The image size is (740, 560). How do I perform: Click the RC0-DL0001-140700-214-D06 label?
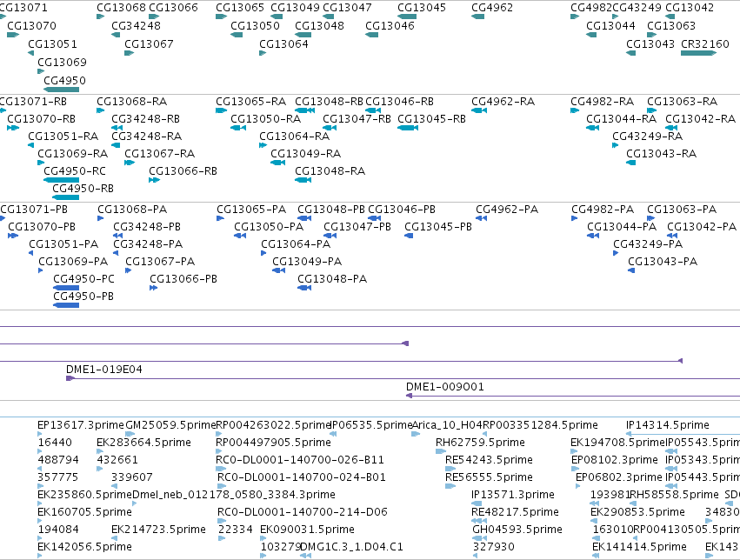click(302, 512)
